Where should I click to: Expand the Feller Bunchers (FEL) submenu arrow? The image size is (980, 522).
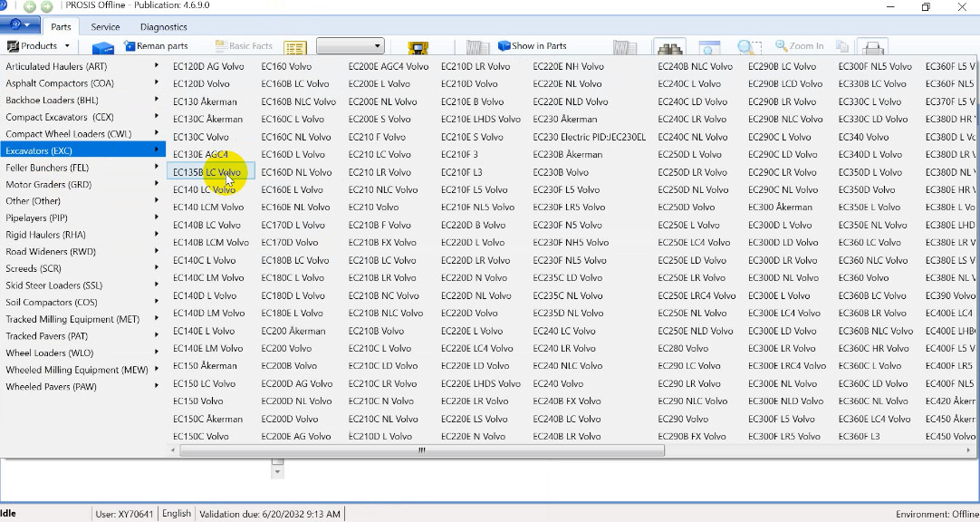pyautogui.click(x=157, y=167)
